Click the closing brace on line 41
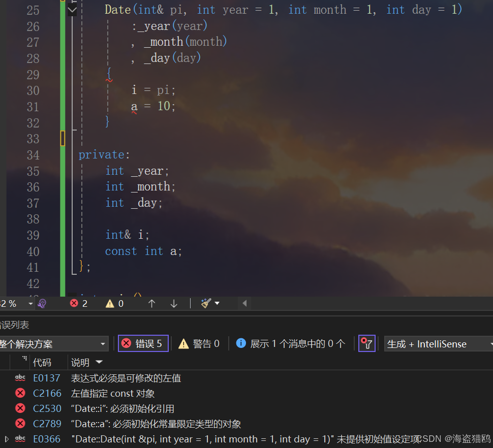 (81, 266)
